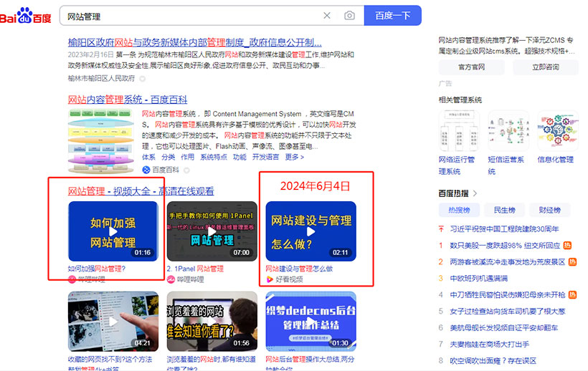Screen dimensions: 588x371
Task: Click the 立即咨询 button
Action: tap(546, 67)
